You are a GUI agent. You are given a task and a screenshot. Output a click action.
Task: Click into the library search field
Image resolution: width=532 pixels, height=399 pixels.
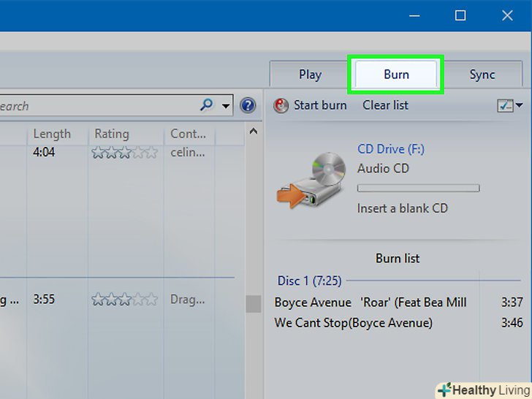(x=95, y=106)
